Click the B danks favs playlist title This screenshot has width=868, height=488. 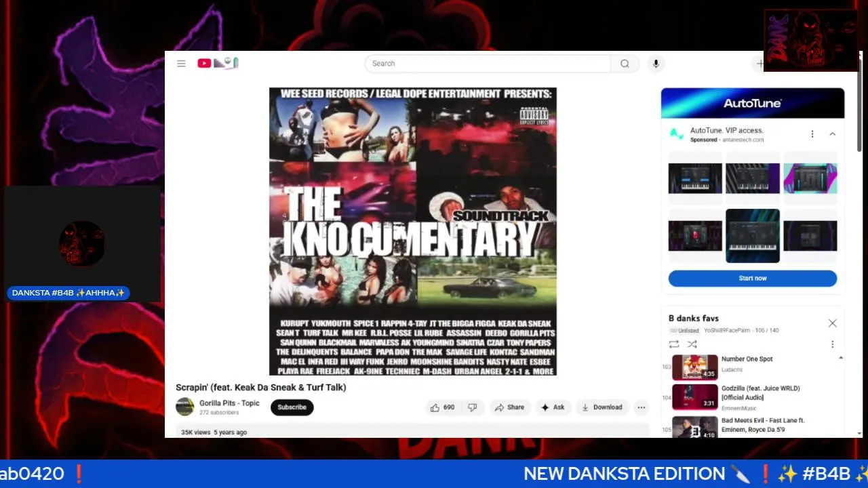coord(693,319)
